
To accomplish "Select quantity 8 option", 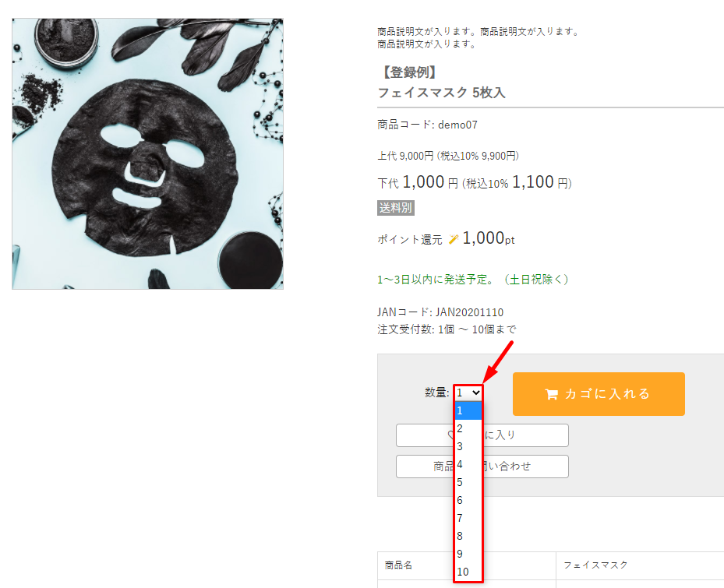I will click(468, 536).
